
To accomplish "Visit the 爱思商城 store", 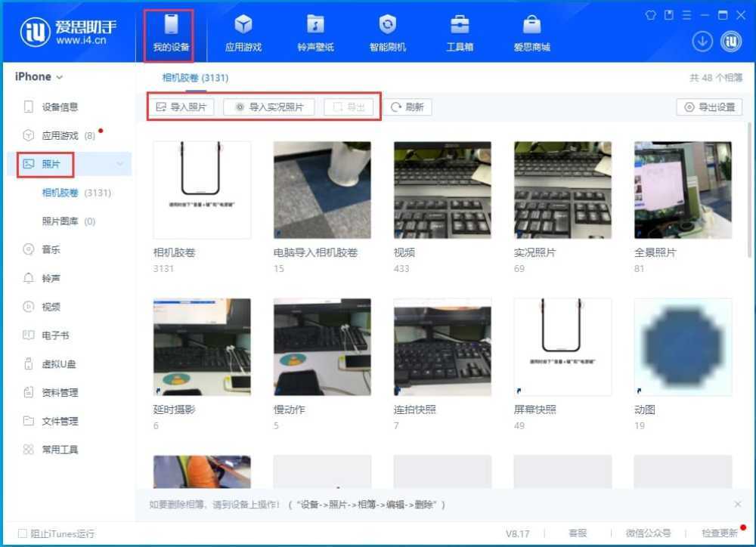I will pyautogui.click(x=531, y=30).
